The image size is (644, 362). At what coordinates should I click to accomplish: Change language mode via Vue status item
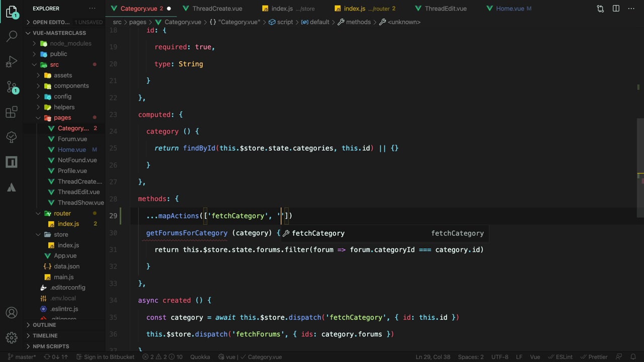[x=535, y=357]
